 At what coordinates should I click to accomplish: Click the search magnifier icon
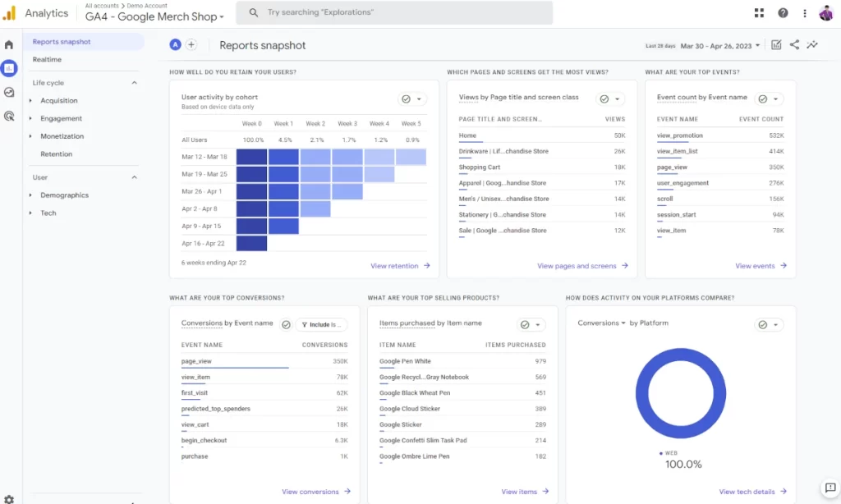pos(254,12)
